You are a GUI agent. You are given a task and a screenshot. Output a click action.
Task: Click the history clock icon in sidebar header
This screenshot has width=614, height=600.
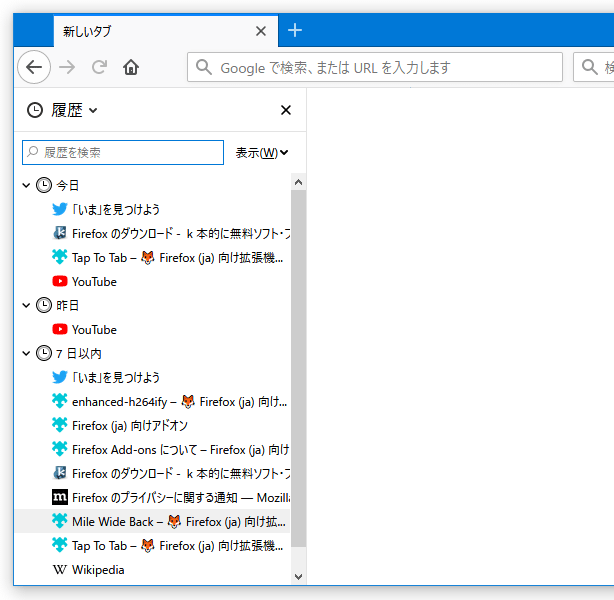point(35,110)
